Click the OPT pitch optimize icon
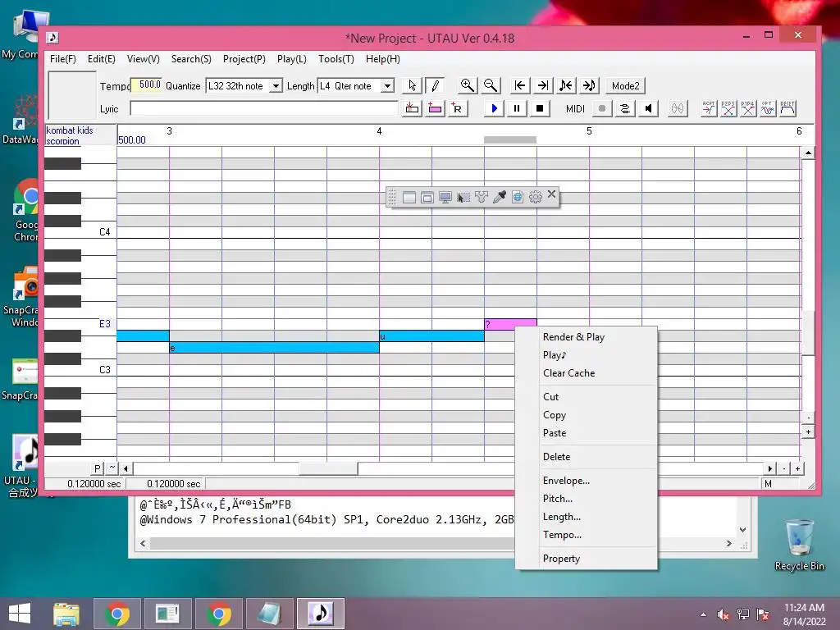840x630 pixels. (768, 109)
